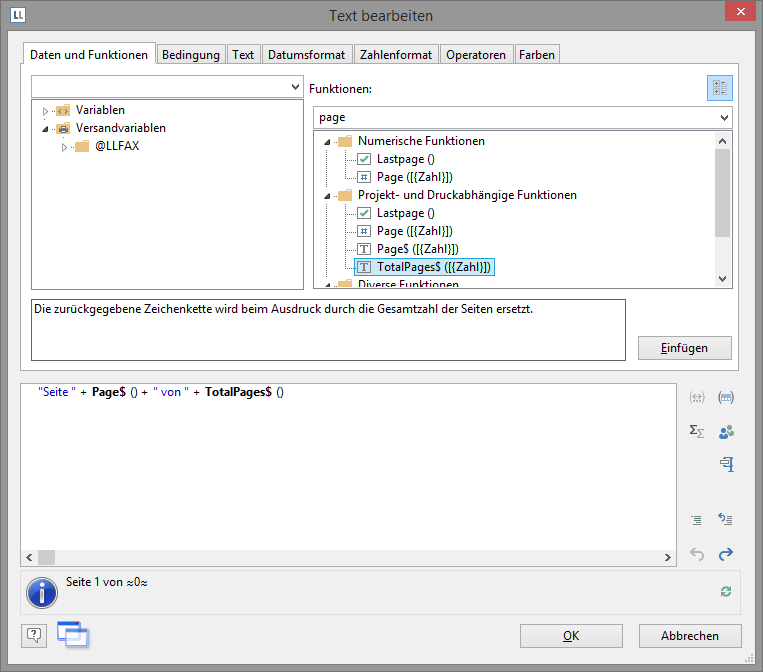
Task: Toggle the function grouping view button
Action: tap(719, 88)
